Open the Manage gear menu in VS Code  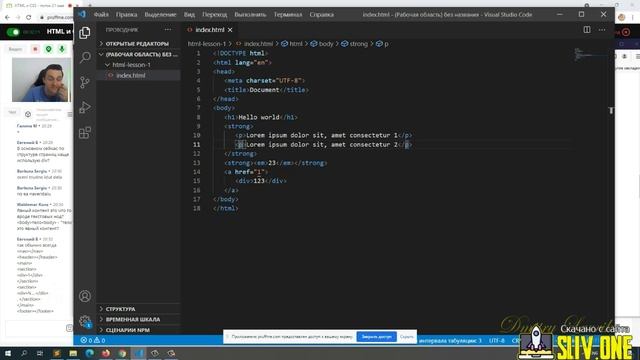point(85,321)
